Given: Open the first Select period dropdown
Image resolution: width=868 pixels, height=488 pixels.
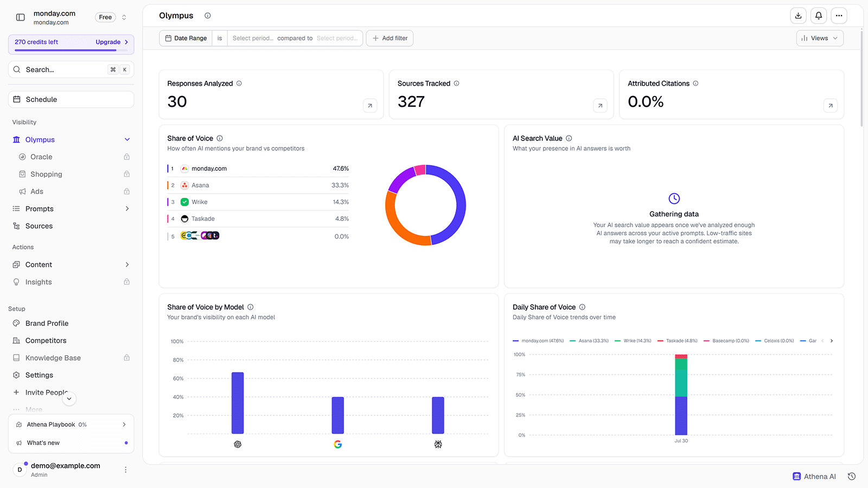Looking at the screenshot, I should [x=253, y=38].
